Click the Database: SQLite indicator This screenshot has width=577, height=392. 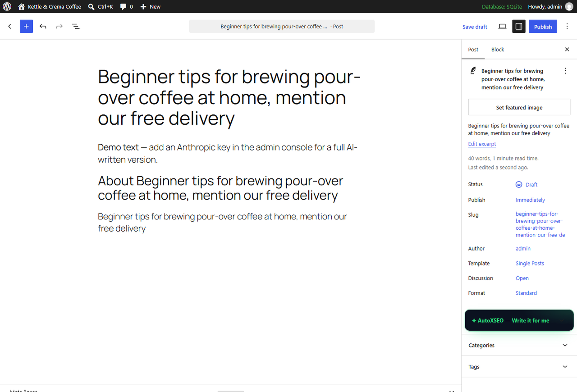(502, 7)
